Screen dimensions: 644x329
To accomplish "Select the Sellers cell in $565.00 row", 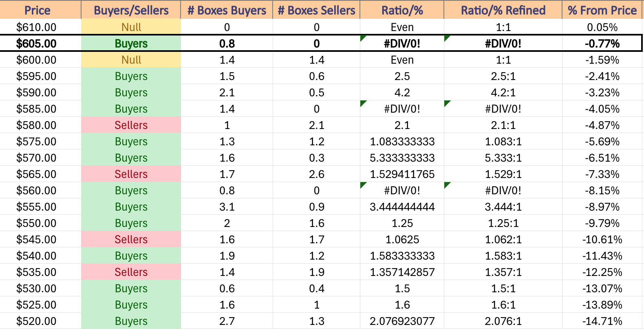I will click(131, 174).
